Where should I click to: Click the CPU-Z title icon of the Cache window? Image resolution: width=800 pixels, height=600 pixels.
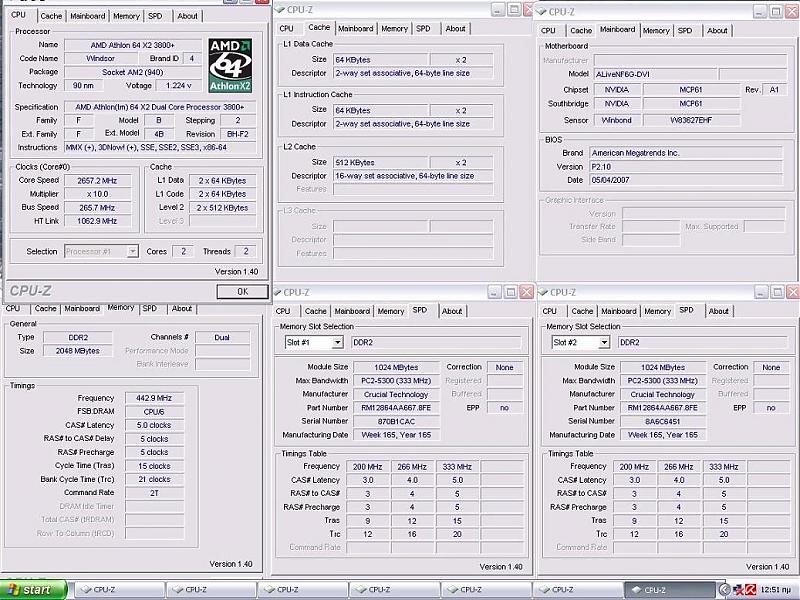pos(280,9)
